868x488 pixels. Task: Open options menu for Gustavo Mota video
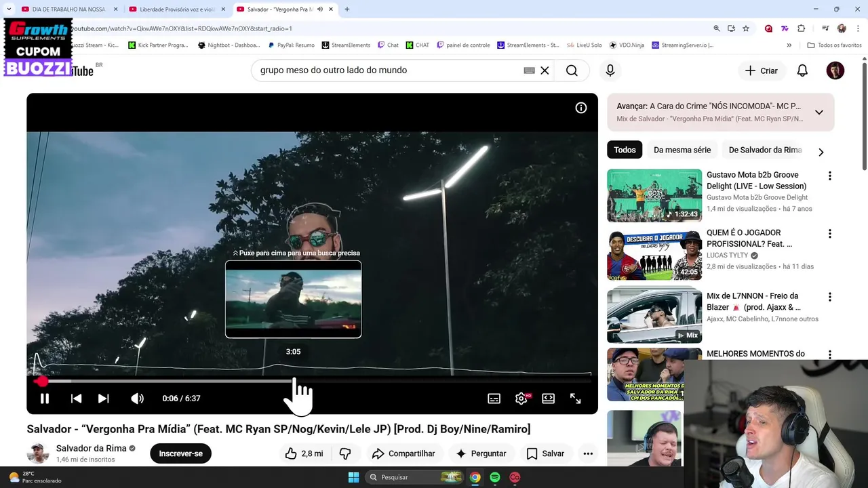(829, 176)
